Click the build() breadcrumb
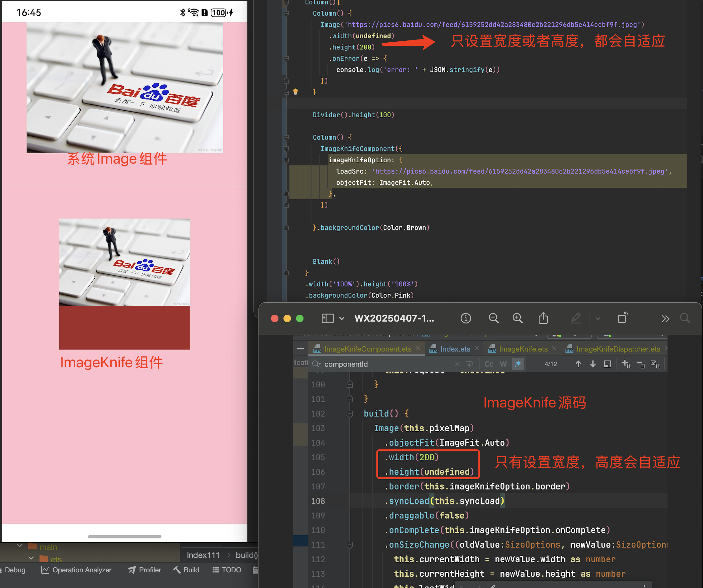The image size is (703, 588). [x=247, y=555]
